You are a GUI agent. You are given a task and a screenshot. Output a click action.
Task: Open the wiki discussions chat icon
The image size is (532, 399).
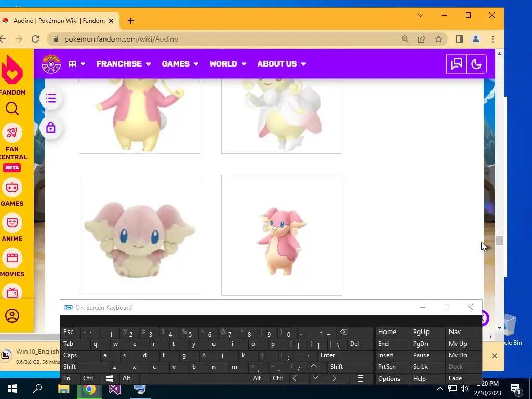[456, 64]
